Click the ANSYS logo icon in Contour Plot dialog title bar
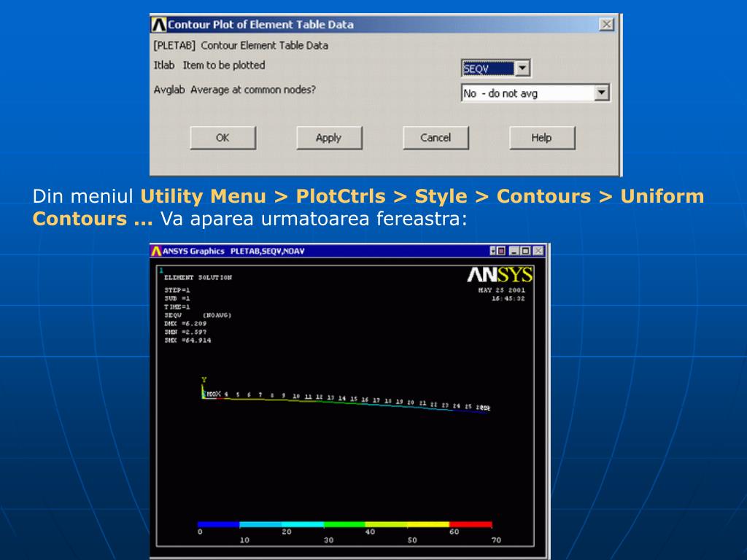747x560 pixels. tap(158, 25)
